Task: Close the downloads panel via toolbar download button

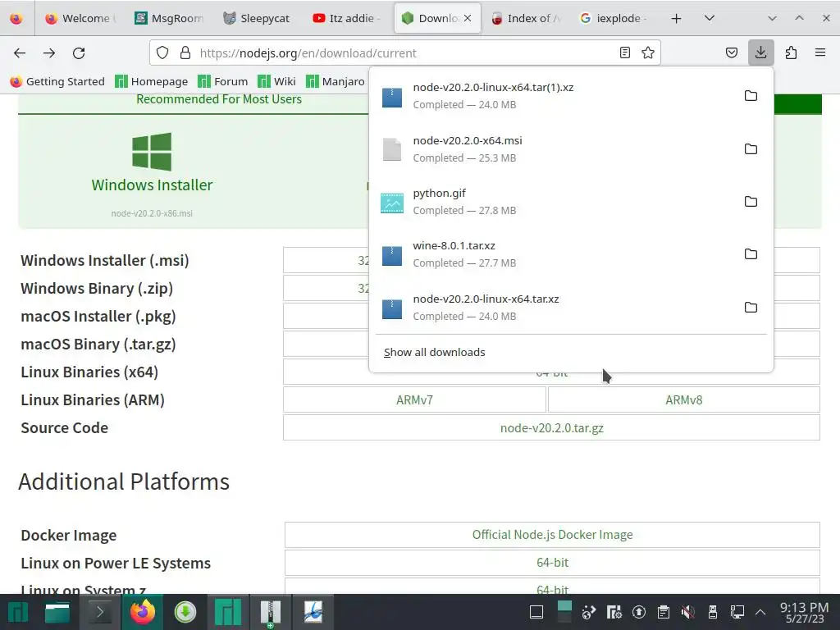Action: click(x=760, y=52)
